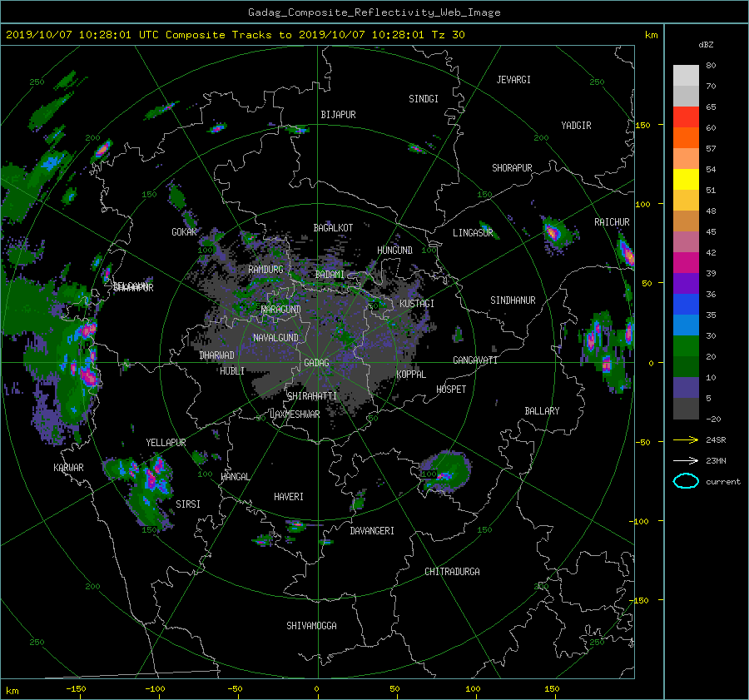Image resolution: width=749 pixels, height=700 pixels.
Task: Click the SIRSI city label
Action: (x=188, y=504)
